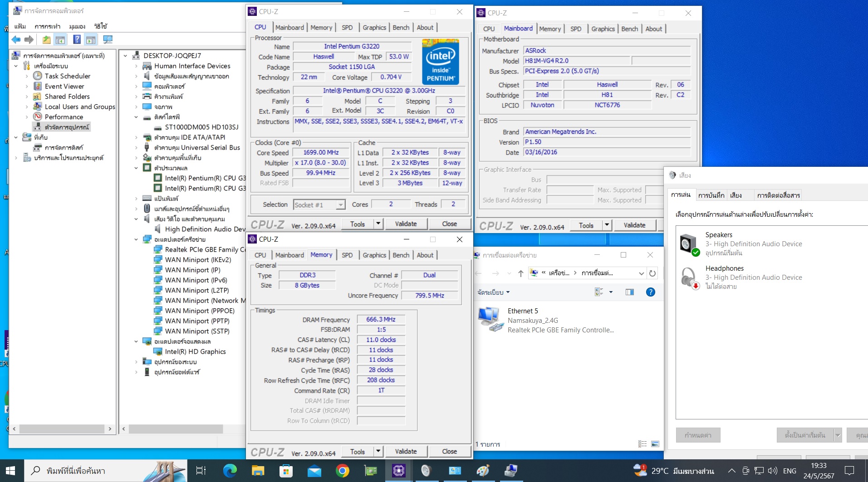Expand Local Users and Groups arrow

pos(27,107)
